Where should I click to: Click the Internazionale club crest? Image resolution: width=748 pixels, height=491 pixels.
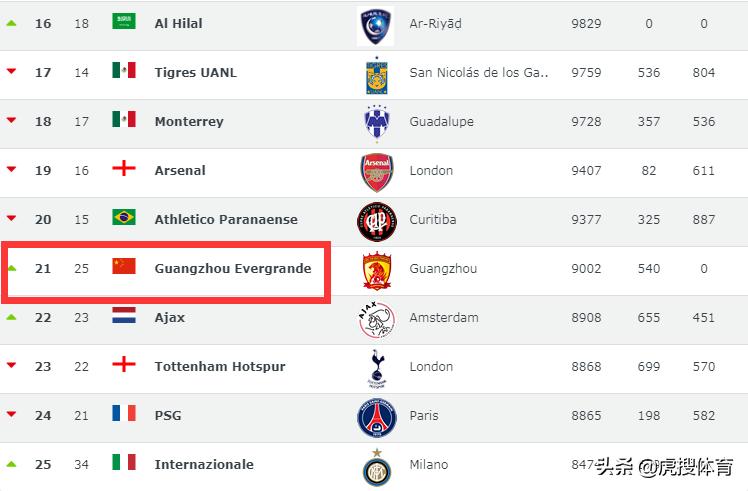tap(376, 466)
